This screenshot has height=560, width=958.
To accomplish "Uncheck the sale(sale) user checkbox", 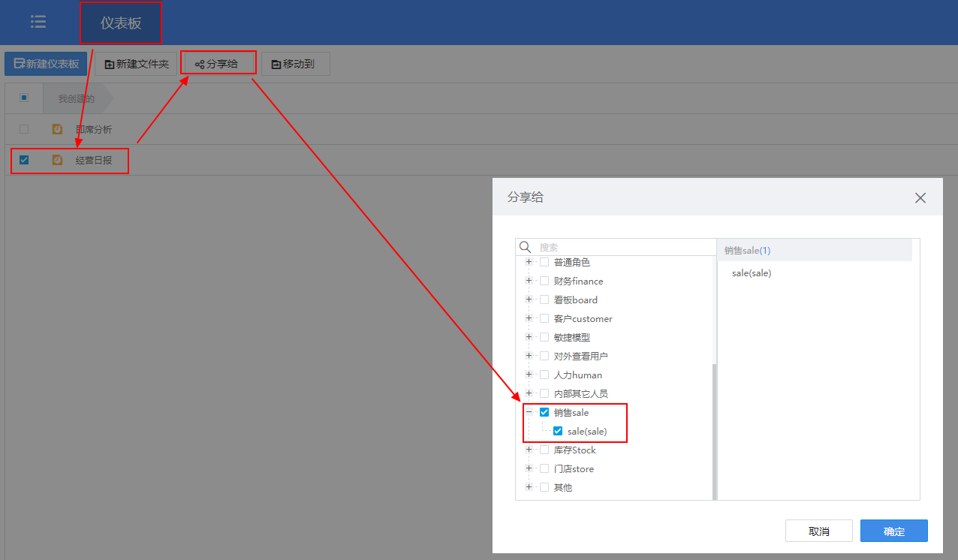I will click(x=558, y=431).
